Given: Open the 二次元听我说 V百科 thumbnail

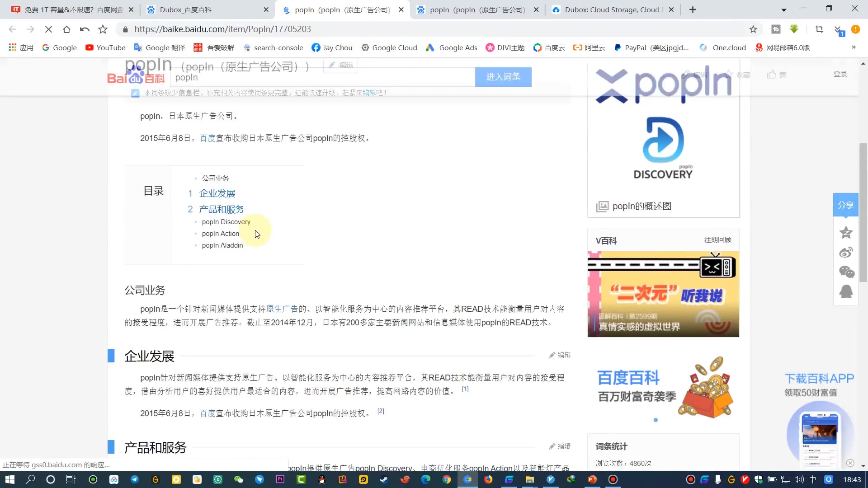Looking at the screenshot, I should coord(663,294).
